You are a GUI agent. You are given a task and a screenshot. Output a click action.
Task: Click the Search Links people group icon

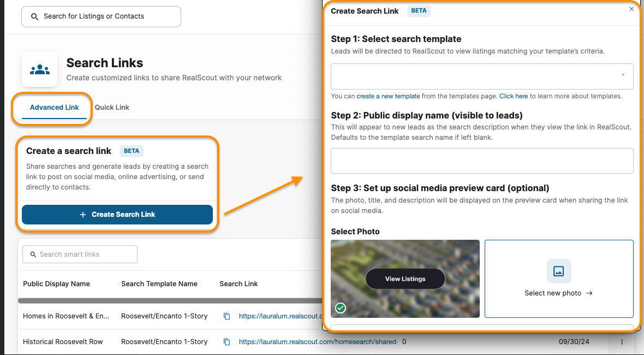pyautogui.click(x=40, y=69)
